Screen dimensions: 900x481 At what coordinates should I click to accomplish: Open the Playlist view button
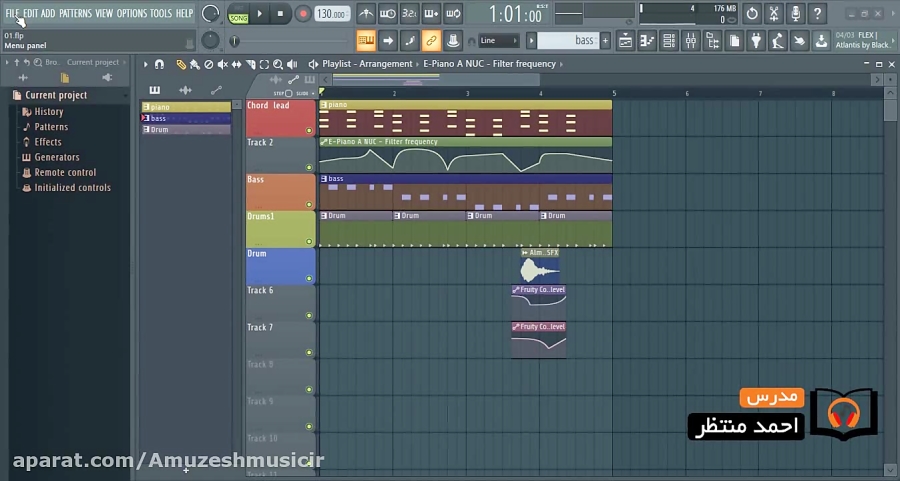[x=625, y=41]
